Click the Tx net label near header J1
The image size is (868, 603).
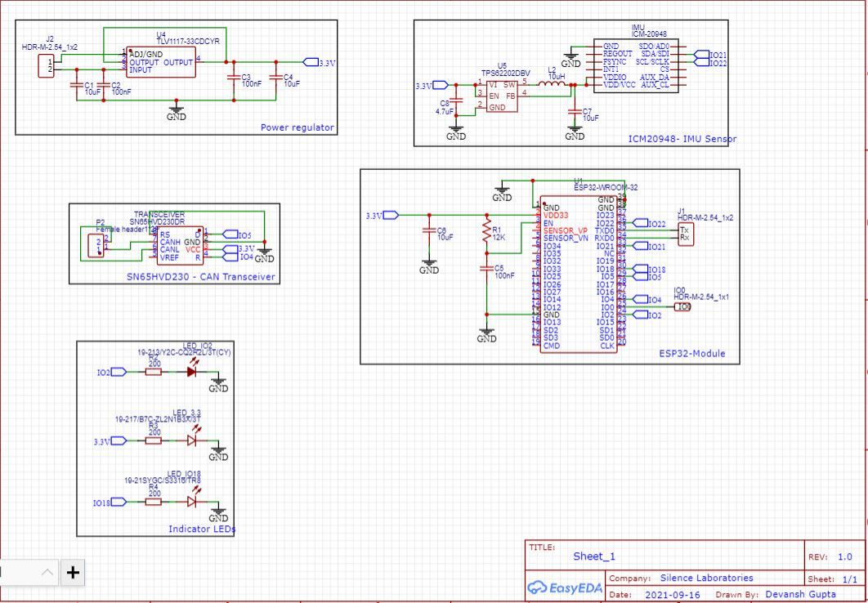[684, 231]
